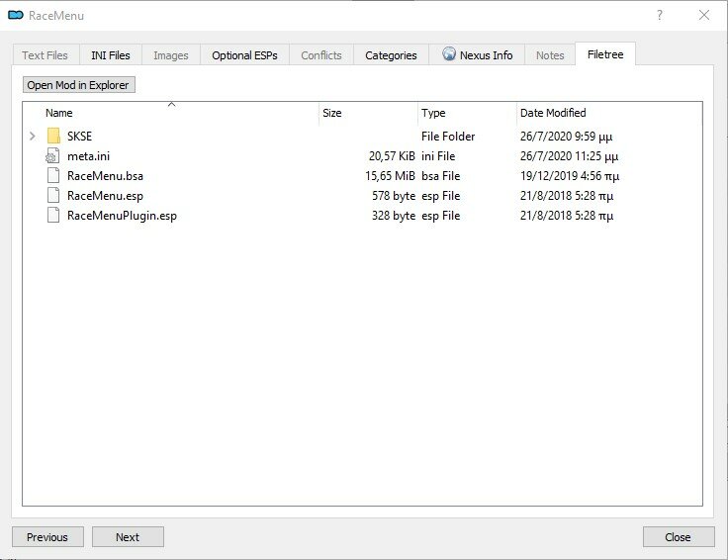
Task: Click the Close button at bottom right
Action: [x=679, y=537]
